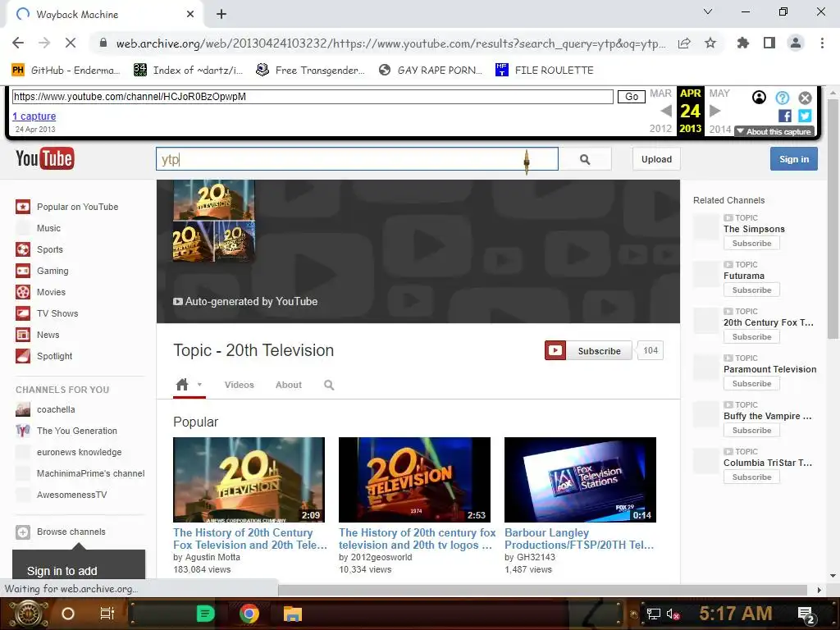Go to next capture arrow
Viewport: 840px width, 630px height.
click(715, 111)
